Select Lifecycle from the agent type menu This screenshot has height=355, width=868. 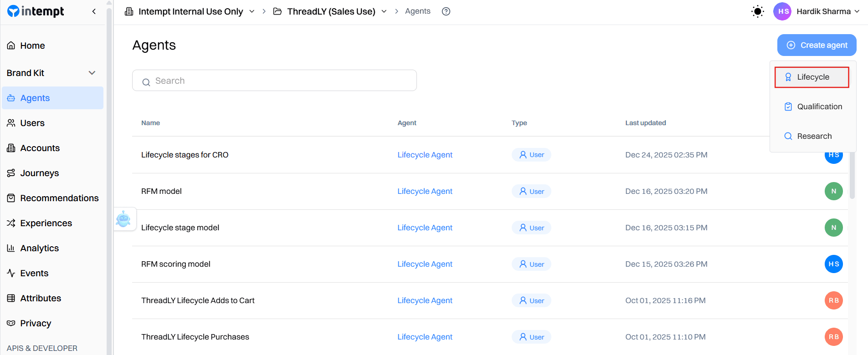(812, 76)
